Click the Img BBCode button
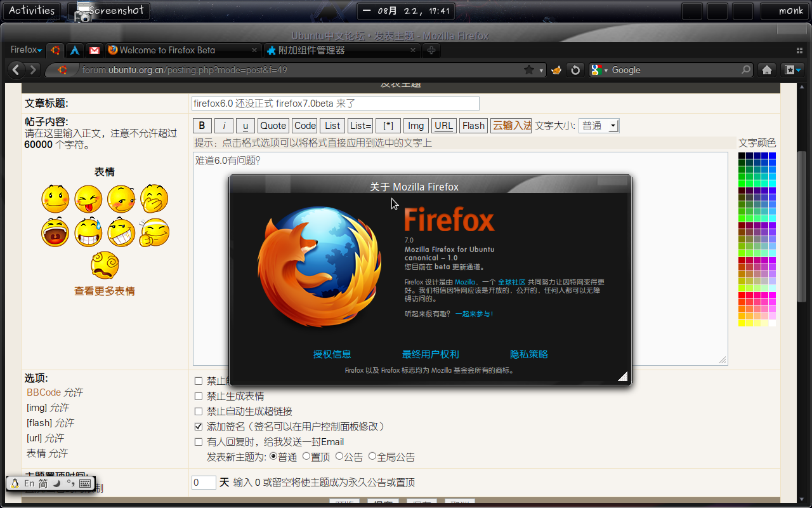 tap(416, 126)
